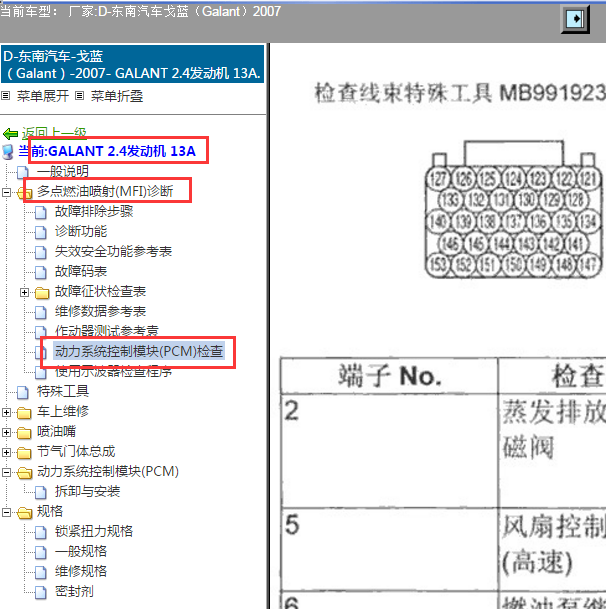Click page icon beside 故障排除步骤

[41, 212]
